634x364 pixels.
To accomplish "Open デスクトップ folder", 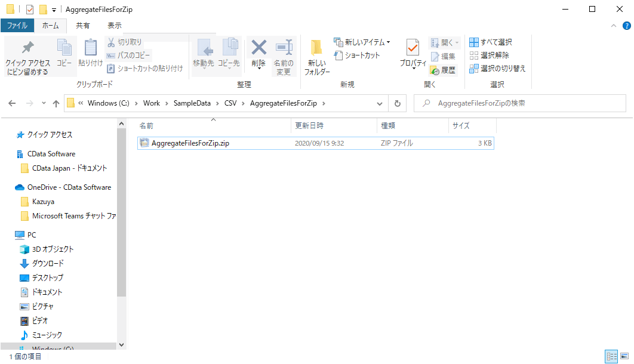I will tap(42, 278).
